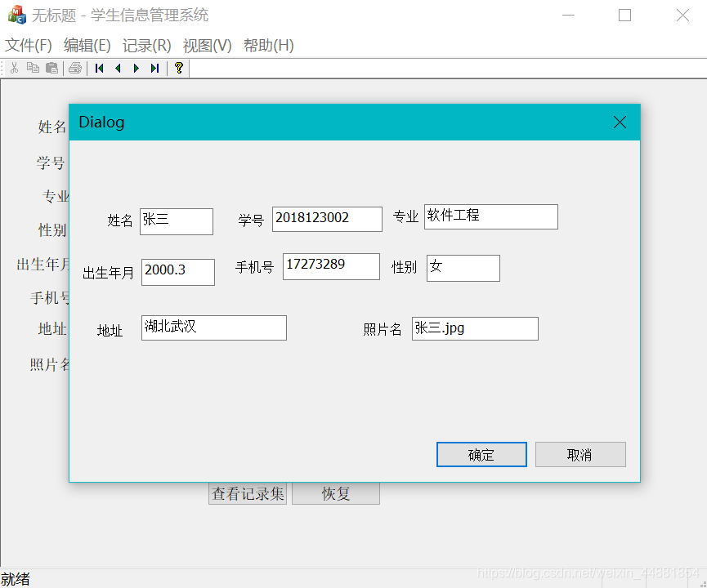Select the Print icon in the toolbar
This screenshot has width=707, height=588.
pos(74,68)
